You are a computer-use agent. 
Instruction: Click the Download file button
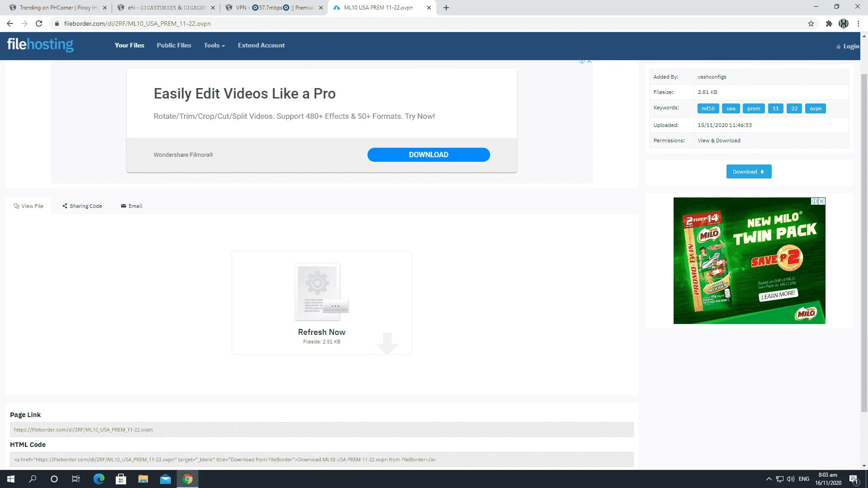(x=749, y=172)
